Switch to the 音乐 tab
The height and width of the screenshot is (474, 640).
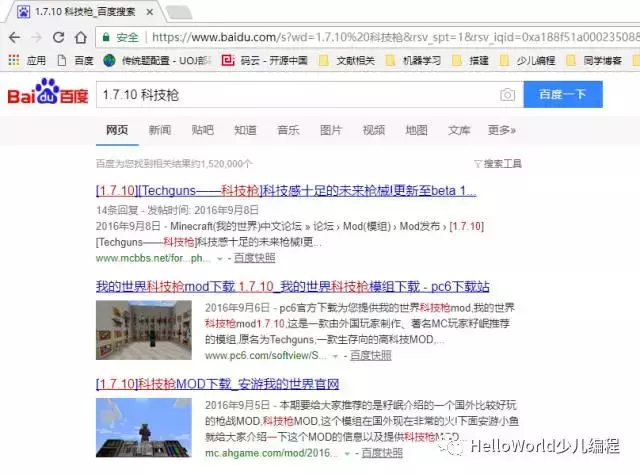coord(288,130)
